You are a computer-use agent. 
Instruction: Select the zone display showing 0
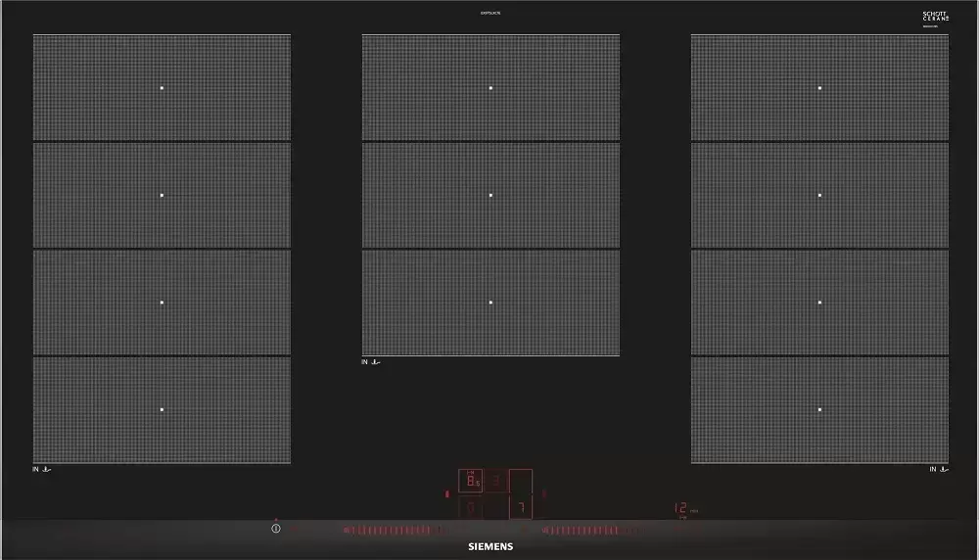click(471, 507)
